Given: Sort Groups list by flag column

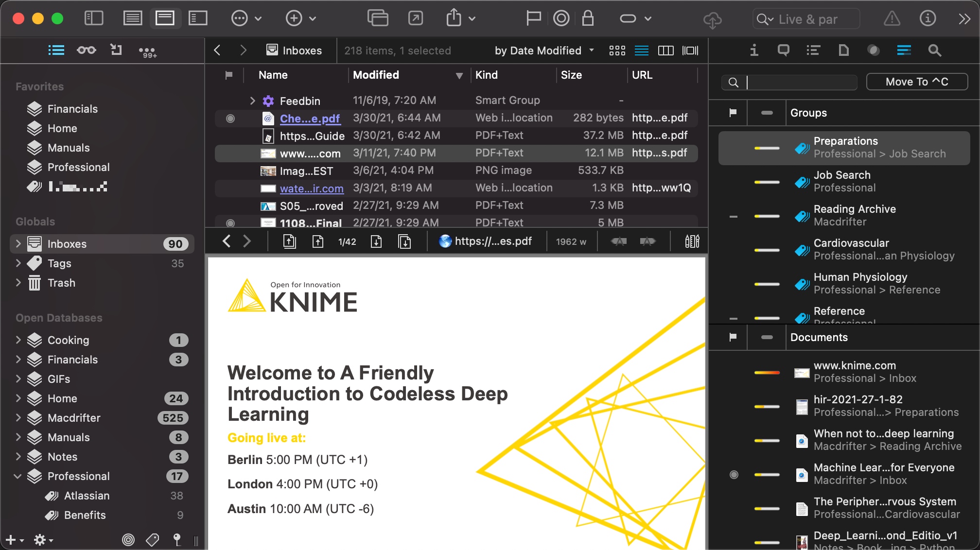Looking at the screenshot, I should (733, 113).
